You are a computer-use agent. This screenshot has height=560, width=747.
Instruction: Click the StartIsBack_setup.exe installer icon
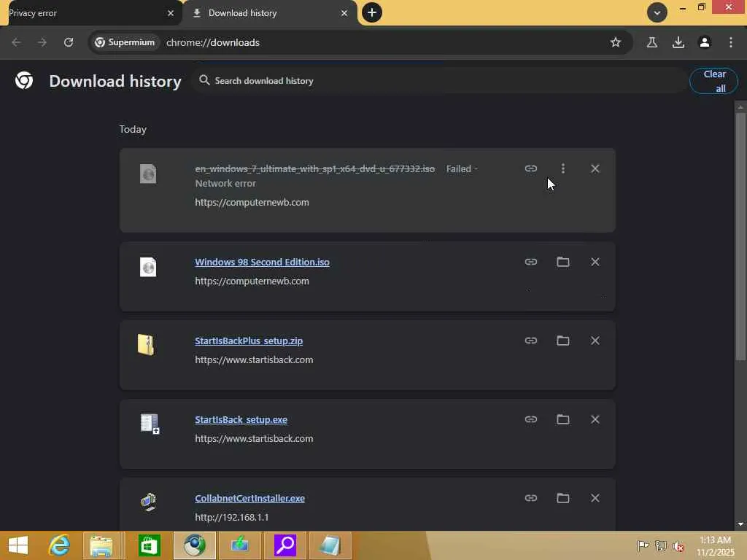tap(150, 424)
